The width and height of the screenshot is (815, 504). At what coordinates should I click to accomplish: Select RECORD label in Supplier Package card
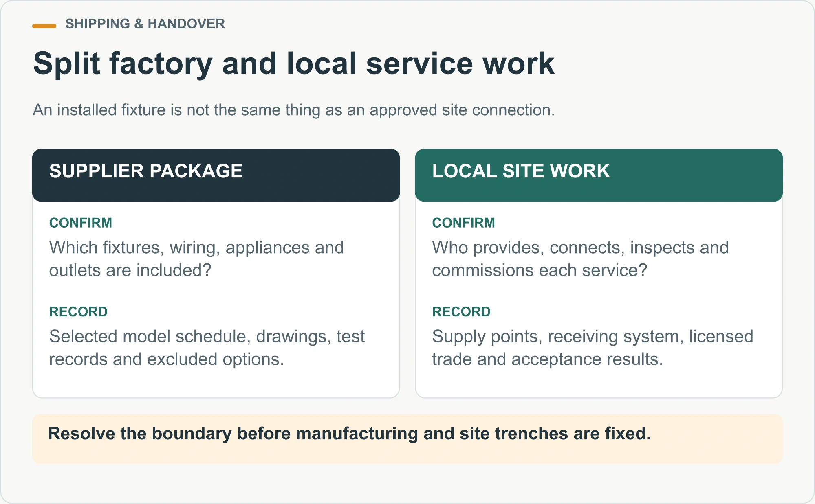[78, 311]
